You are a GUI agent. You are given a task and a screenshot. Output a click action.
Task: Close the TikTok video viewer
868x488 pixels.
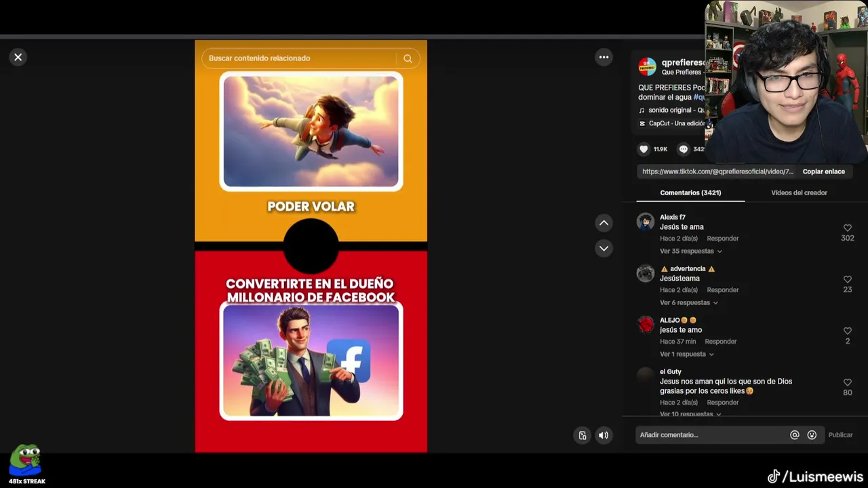[18, 58]
